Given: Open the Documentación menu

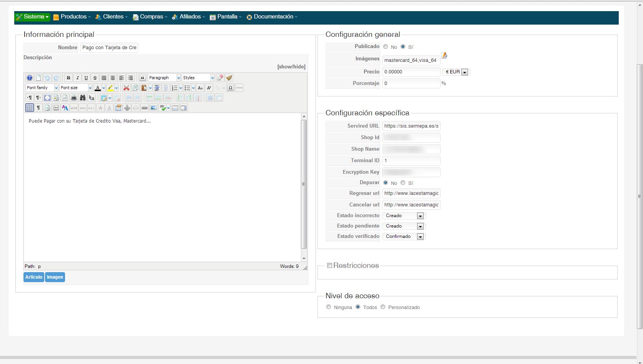Looking at the screenshot, I should click(x=273, y=17).
